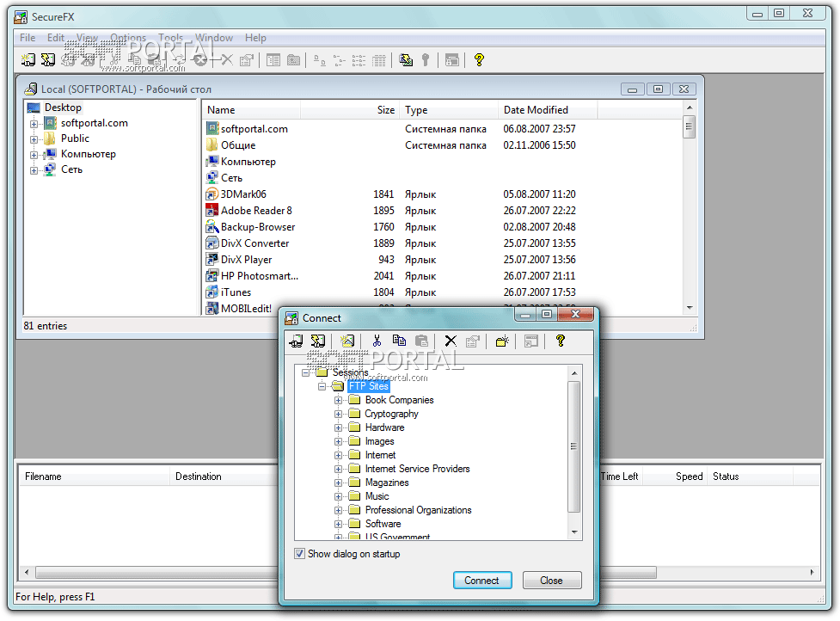Screen dimensions: 840x621
Task: Sort file list by Size column
Action: tap(350, 110)
